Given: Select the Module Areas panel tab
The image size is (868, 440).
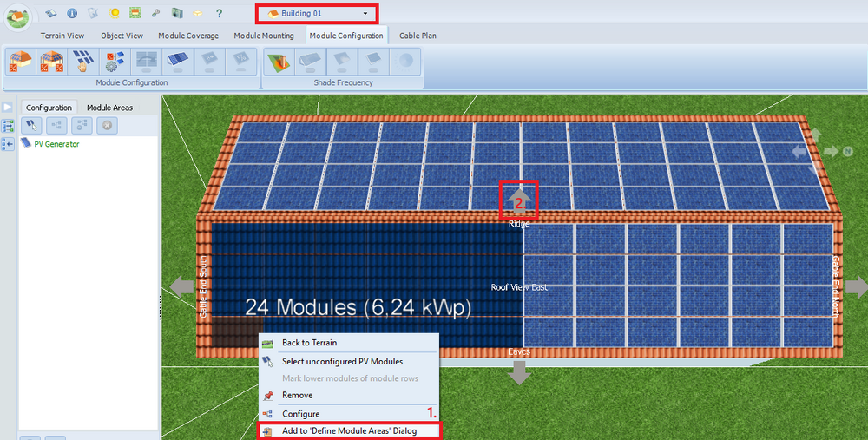Looking at the screenshot, I should 110,108.
